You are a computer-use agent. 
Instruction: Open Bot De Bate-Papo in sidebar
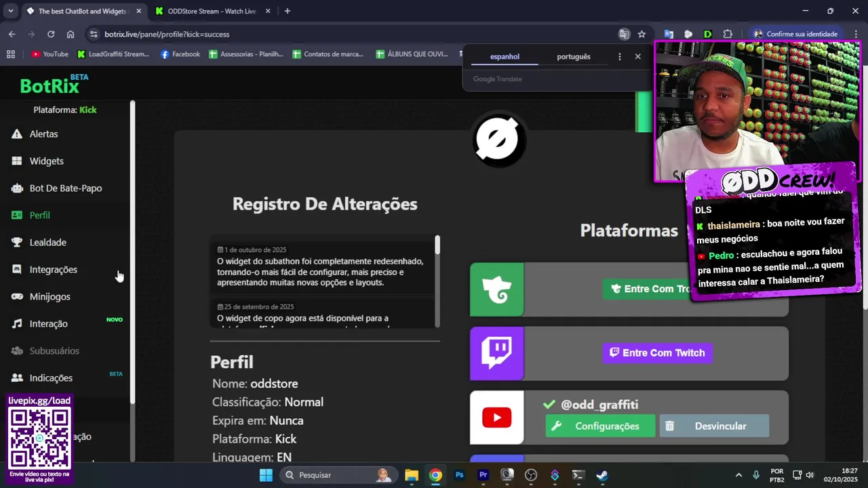(65, 188)
